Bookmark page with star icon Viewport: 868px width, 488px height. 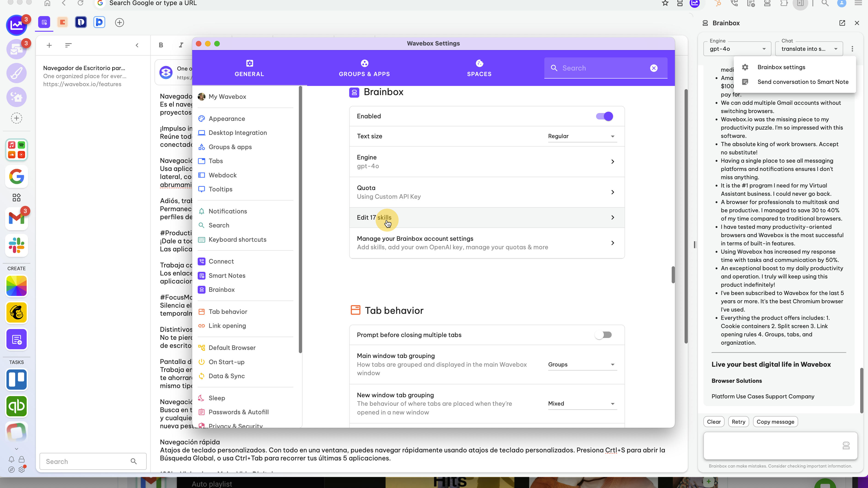coord(665,3)
